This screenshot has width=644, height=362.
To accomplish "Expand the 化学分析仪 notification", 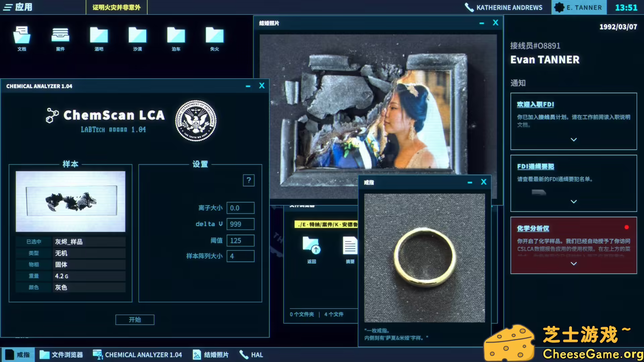I will click(574, 263).
